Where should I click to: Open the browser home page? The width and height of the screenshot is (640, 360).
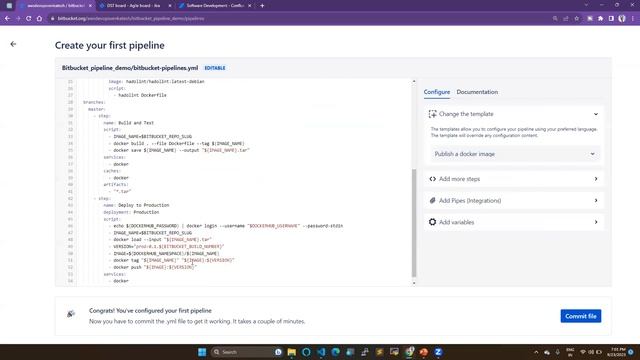[39, 18]
